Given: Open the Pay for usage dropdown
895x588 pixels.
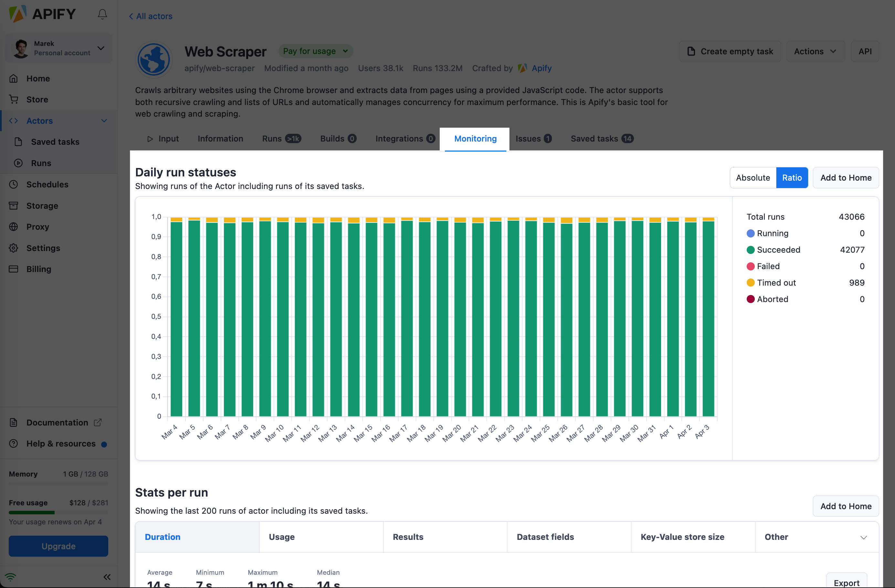Looking at the screenshot, I should click(315, 51).
